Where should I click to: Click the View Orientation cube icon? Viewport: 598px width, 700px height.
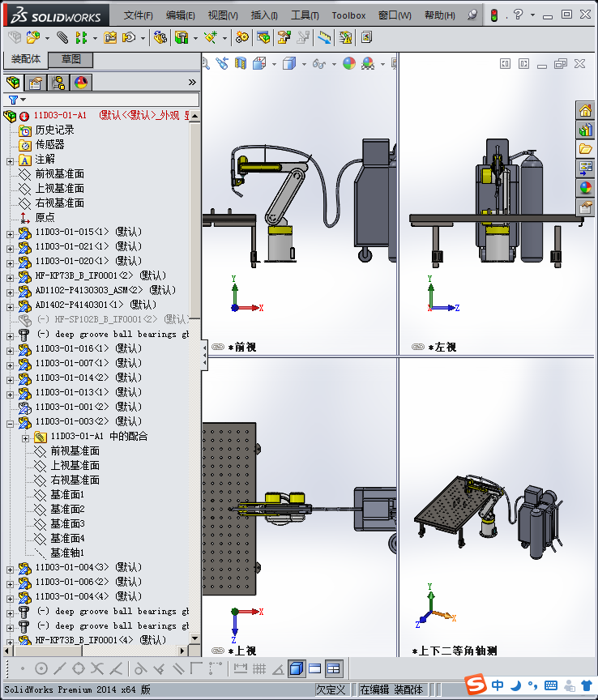259,64
